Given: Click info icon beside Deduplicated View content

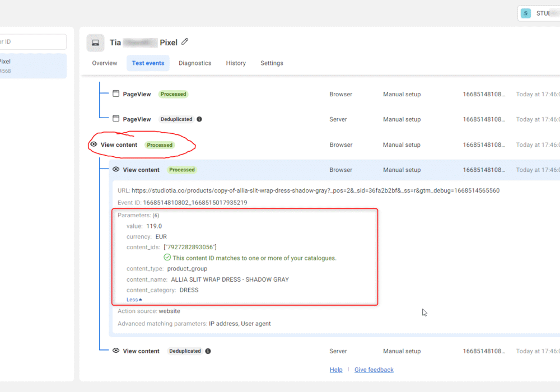Looking at the screenshot, I should click(x=208, y=351).
